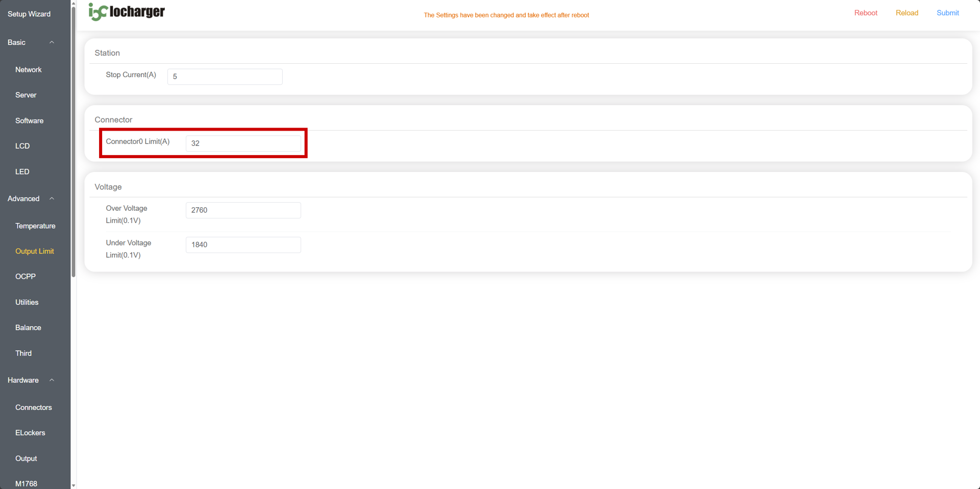Go to the Server settings
The height and width of the screenshot is (489, 980).
point(26,95)
